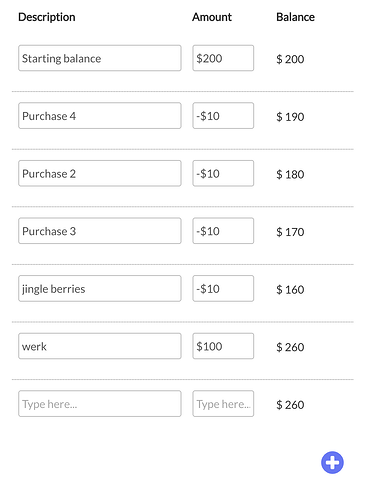This screenshot has height=500, width=374.
Task: Click the Purchase 4 amount field
Action: [x=223, y=116]
